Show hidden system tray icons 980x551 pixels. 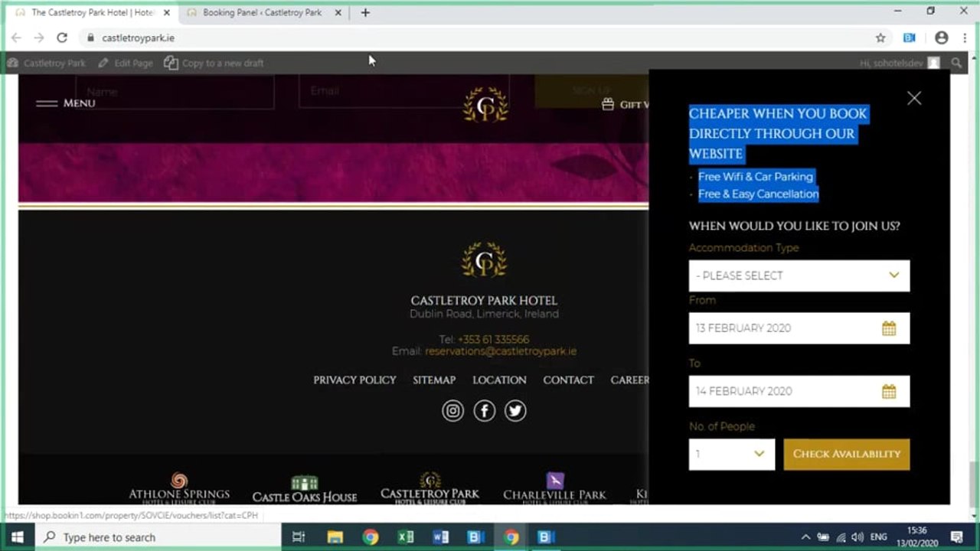[805, 537]
